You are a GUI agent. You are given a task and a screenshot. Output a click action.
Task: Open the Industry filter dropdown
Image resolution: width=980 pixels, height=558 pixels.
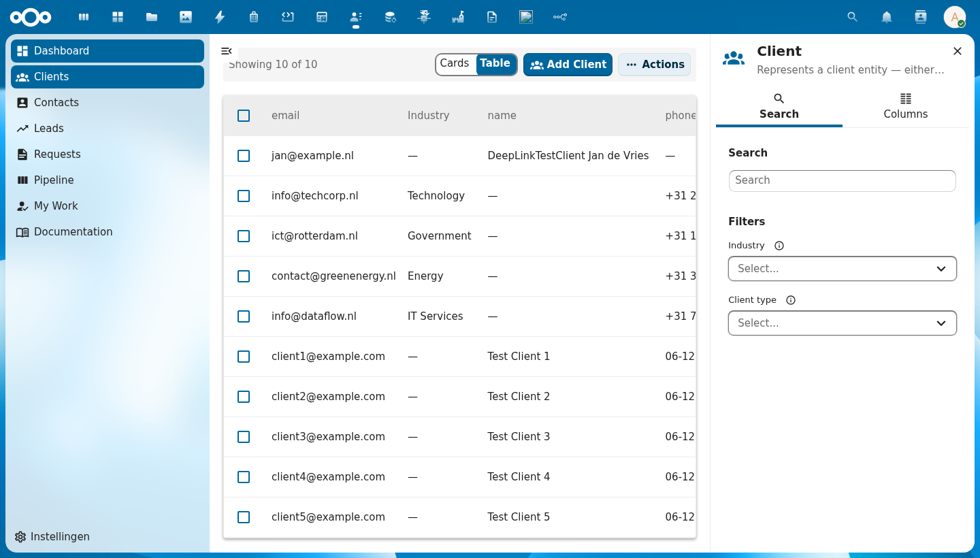click(843, 269)
